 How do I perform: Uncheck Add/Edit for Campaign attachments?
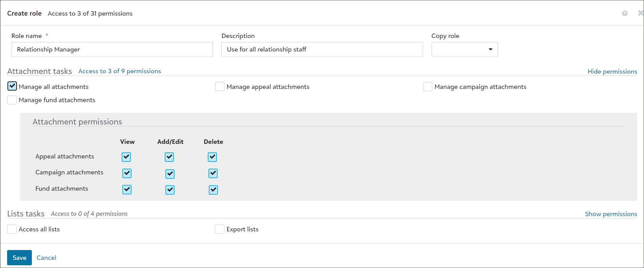(x=170, y=174)
